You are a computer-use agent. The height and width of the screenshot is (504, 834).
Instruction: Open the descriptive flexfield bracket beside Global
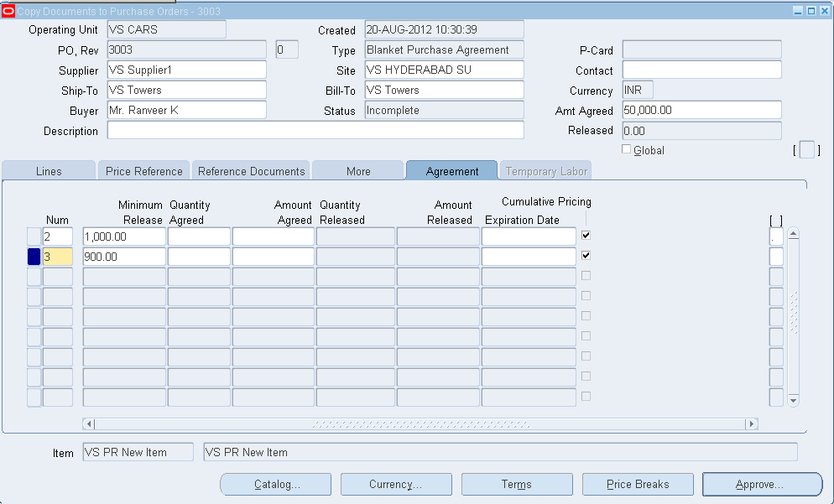[807, 148]
